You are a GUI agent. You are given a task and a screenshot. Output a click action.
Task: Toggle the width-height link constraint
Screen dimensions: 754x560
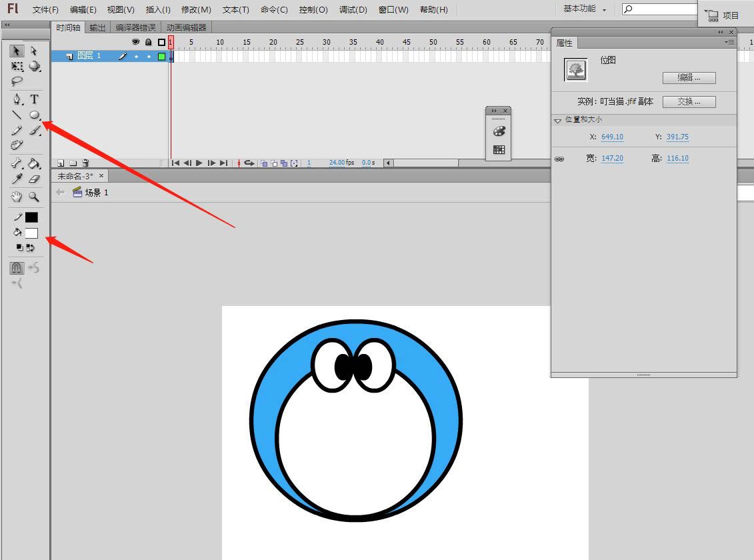559,159
